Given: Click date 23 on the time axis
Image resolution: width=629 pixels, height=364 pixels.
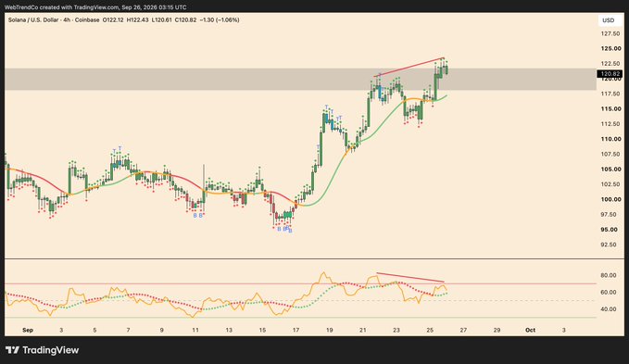Looking at the screenshot, I should click(x=396, y=330).
